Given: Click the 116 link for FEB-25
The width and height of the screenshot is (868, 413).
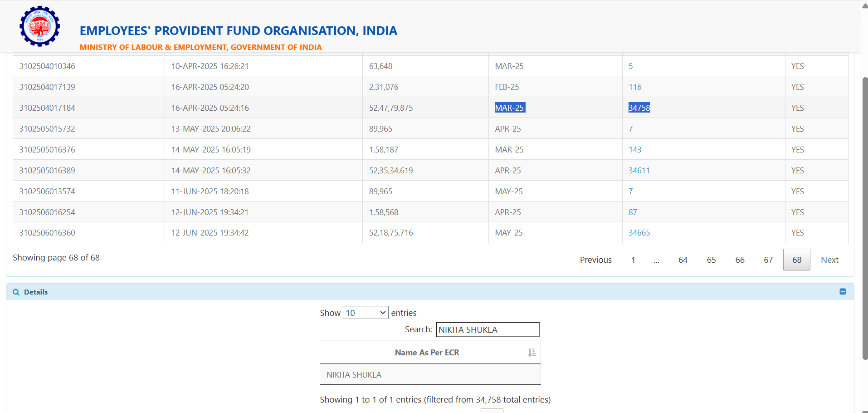Looking at the screenshot, I should point(635,87).
